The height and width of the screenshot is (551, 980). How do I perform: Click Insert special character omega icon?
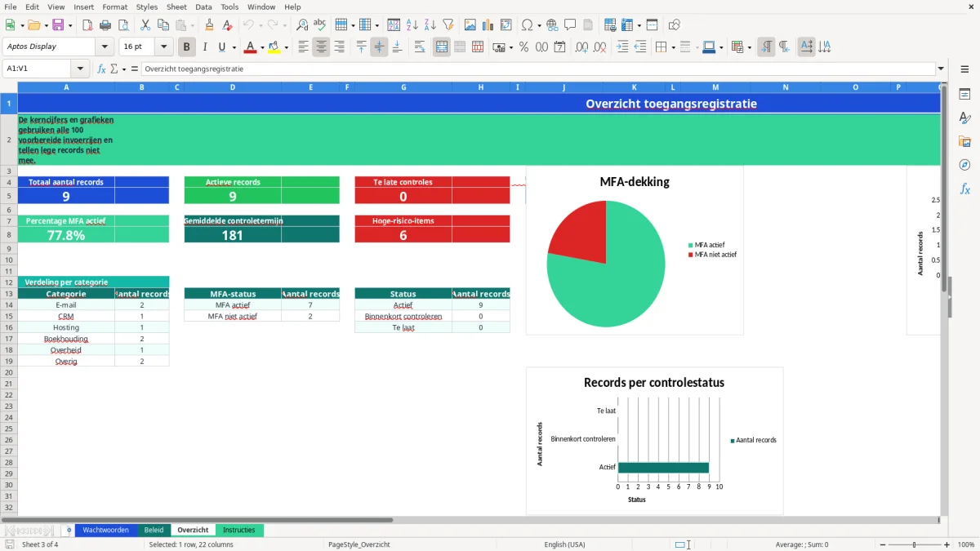click(527, 25)
